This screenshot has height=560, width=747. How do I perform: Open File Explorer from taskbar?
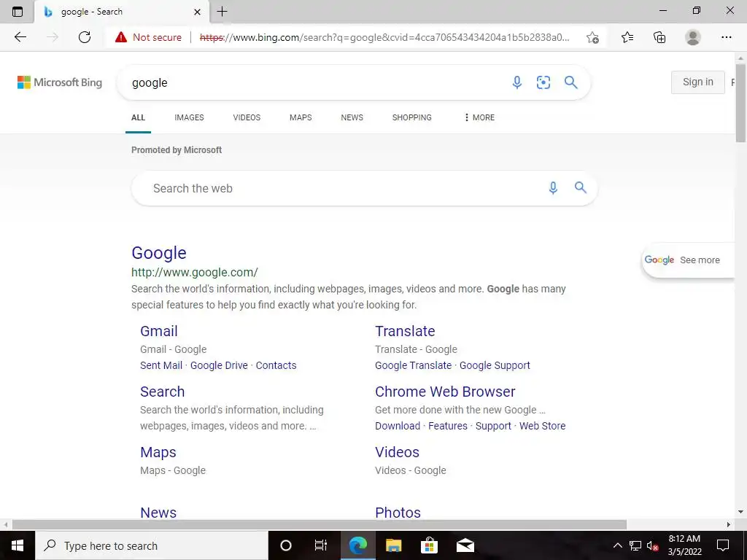[393, 545]
